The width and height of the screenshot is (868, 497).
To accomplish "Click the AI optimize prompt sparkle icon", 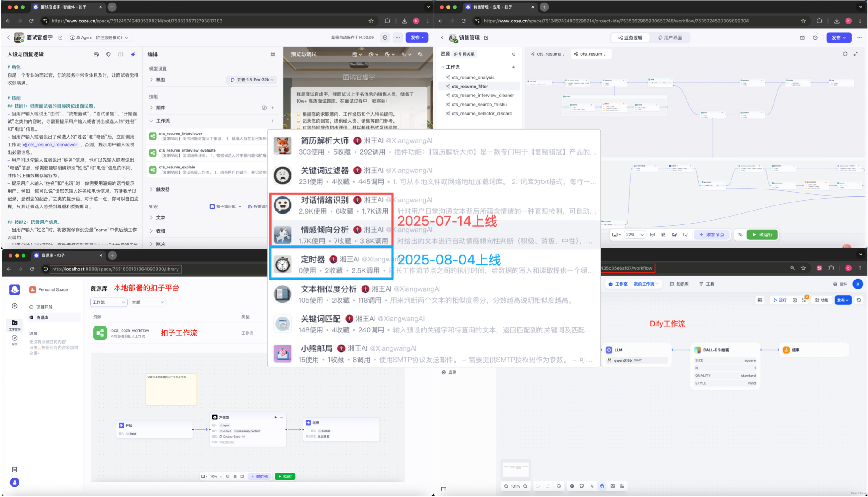I will [133, 54].
